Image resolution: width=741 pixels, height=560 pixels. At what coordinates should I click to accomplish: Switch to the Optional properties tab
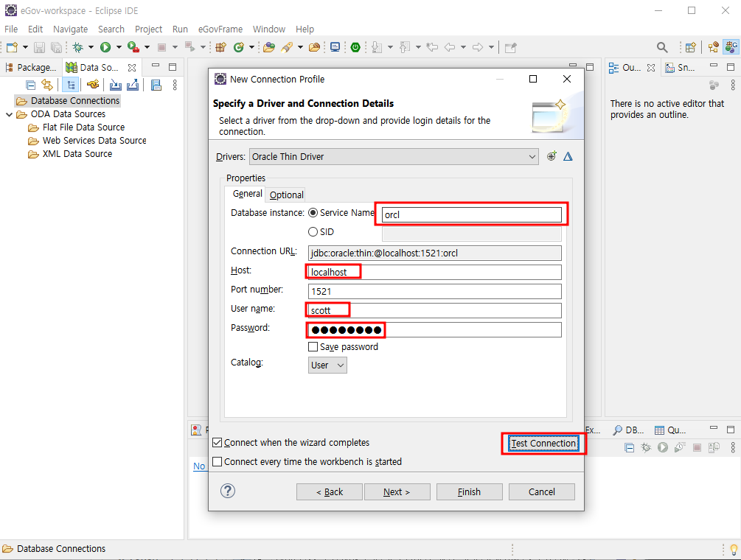[286, 195]
